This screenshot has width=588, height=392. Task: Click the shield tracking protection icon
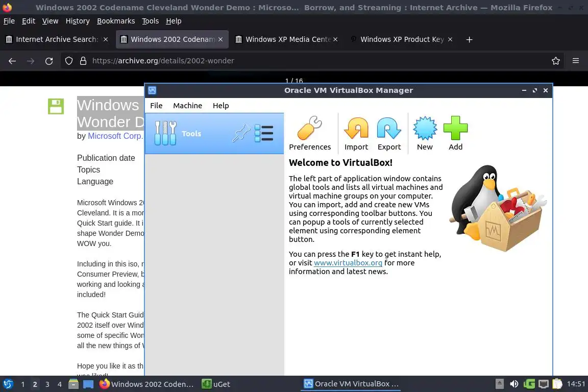tap(68, 61)
